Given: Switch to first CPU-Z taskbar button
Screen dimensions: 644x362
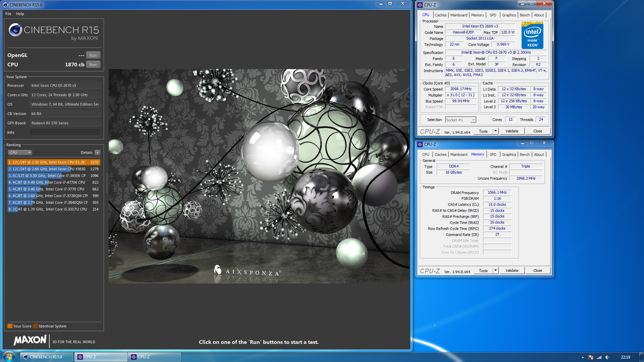Looking at the screenshot, I should coord(101,357).
